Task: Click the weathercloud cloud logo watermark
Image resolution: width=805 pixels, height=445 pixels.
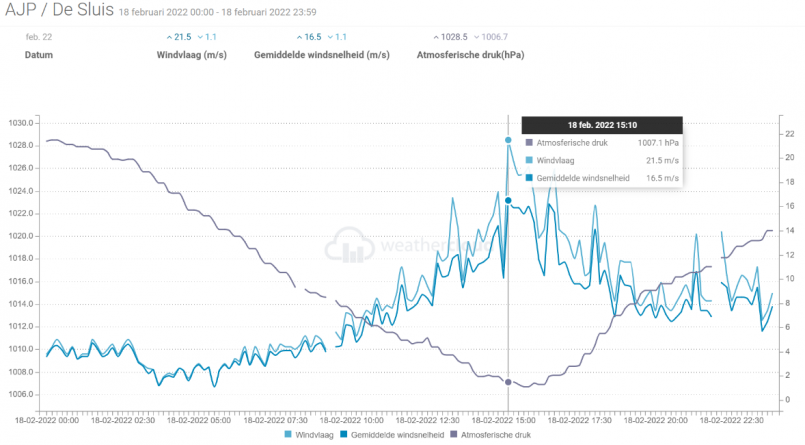Action: [x=353, y=244]
